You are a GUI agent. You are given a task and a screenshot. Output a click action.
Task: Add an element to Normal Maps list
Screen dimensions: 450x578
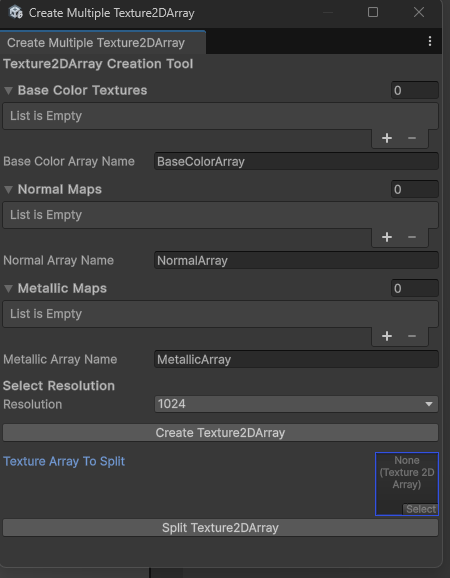pyautogui.click(x=387, y=237)
